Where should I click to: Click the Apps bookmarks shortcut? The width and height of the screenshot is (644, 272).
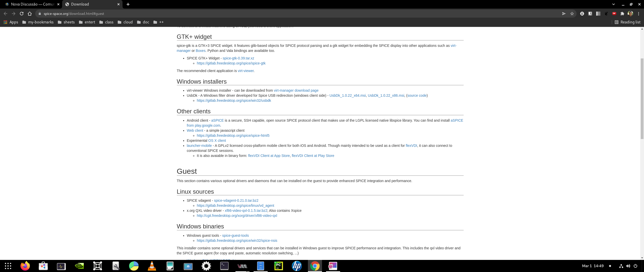click(11, 22)
